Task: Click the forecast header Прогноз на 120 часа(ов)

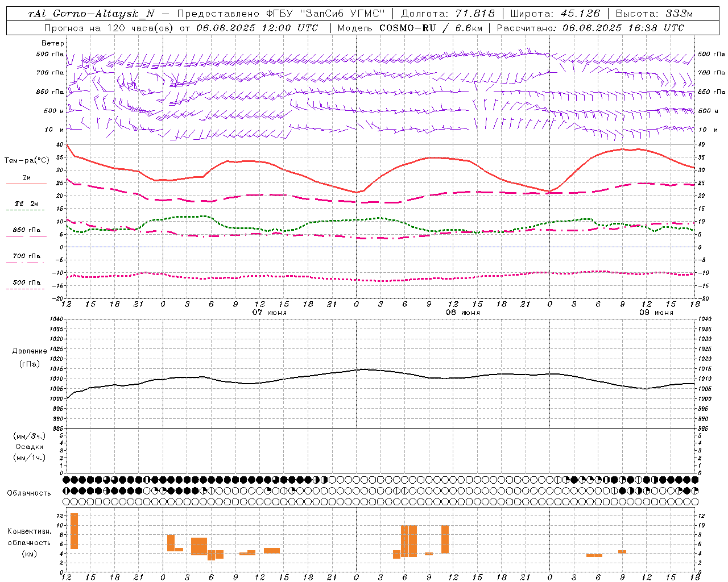Action: 110,28
